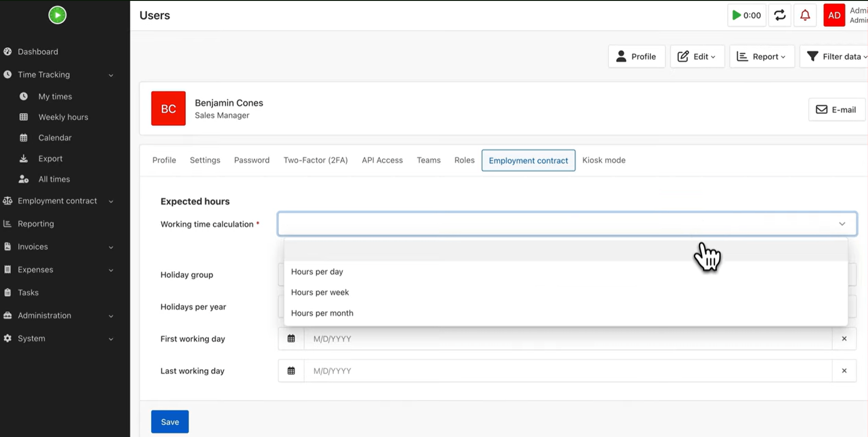Click the refresh arrows icon
Screen dimensions: 868x437
click(x=780, y=15)
